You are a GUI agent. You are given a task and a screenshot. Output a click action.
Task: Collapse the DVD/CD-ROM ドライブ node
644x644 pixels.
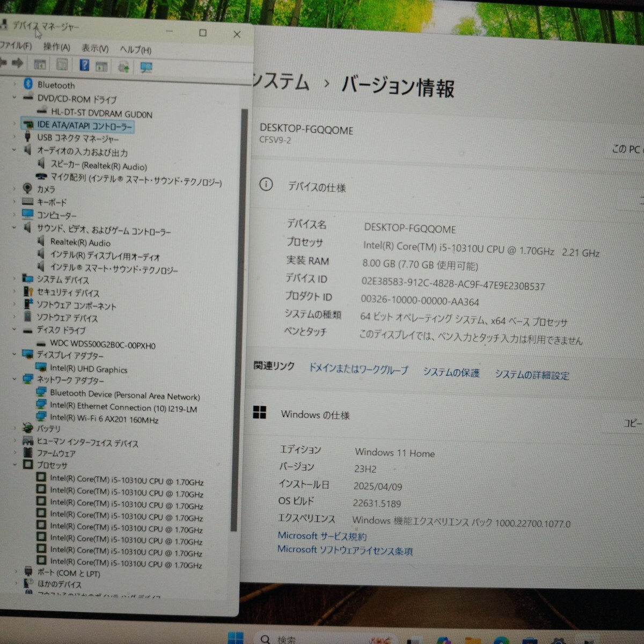[14, 97]
